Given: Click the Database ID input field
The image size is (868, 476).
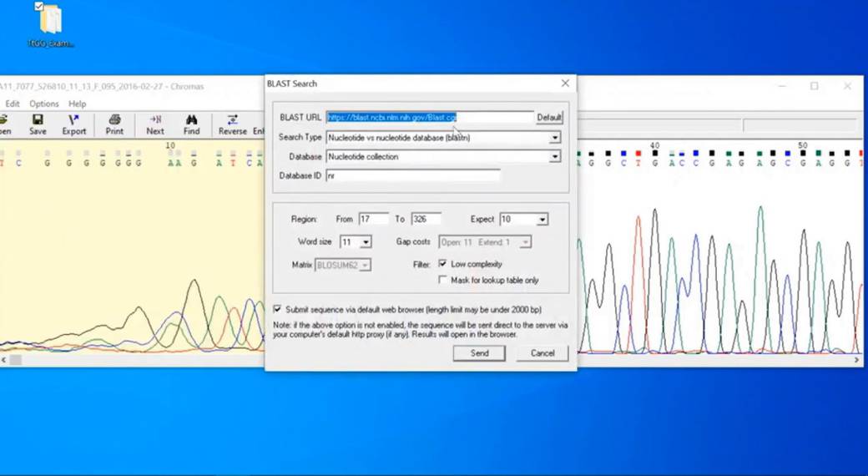Looking at the screenshot, I should (413, 176).
